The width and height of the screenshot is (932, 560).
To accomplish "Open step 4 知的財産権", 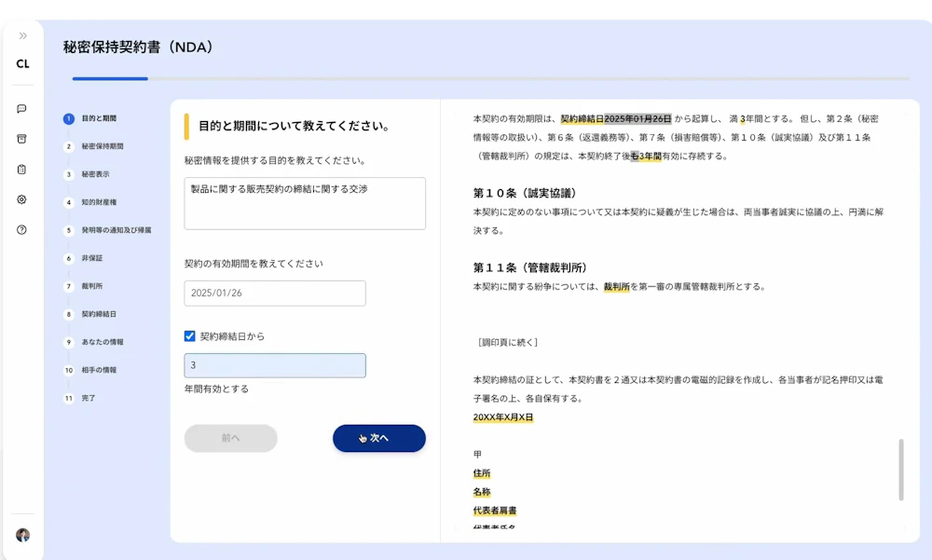I will [101, 202].
